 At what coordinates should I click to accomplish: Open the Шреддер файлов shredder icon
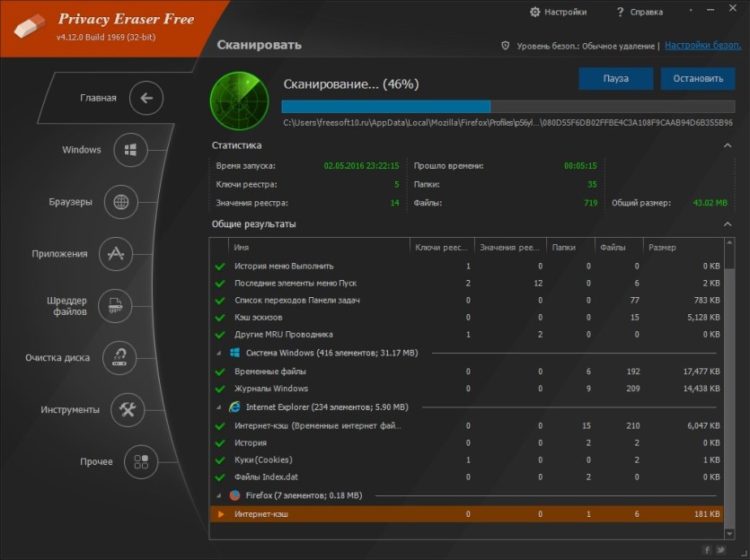coord(115,306)
